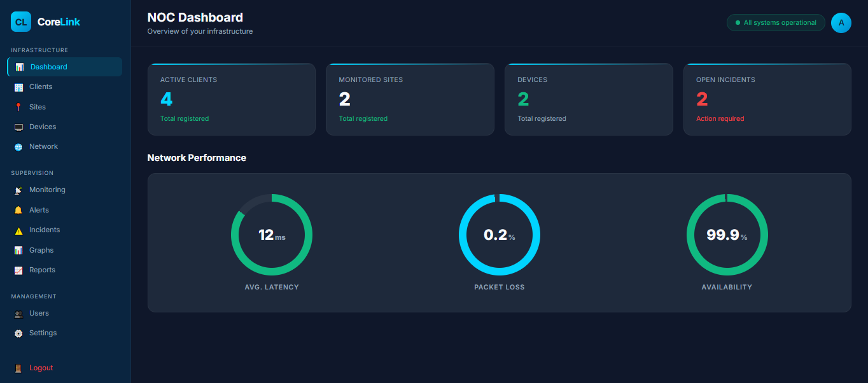Screen dimensions: 868x383
Task: Open the Dashboard menu item
Action: pyautogui.click(x=65, y=67)
